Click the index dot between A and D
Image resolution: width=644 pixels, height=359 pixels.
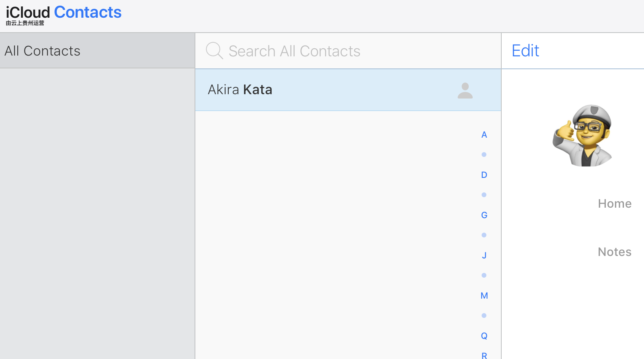pos(484,155)
